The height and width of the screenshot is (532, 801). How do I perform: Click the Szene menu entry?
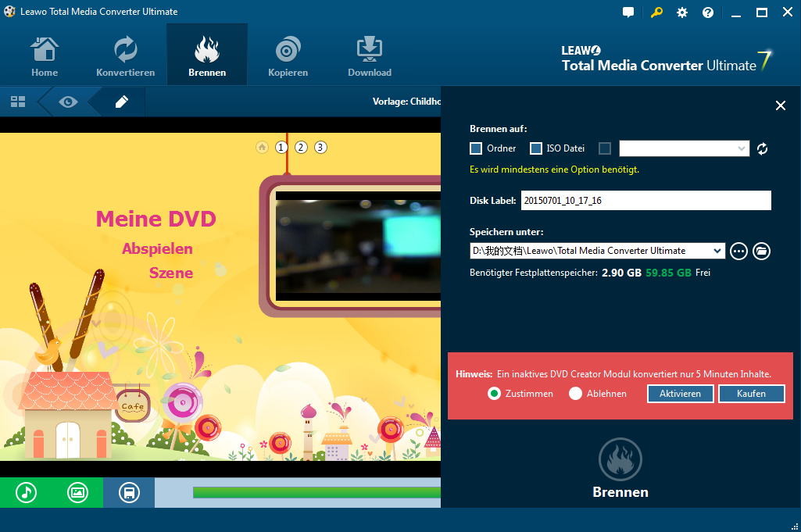[x=171, y=273]
